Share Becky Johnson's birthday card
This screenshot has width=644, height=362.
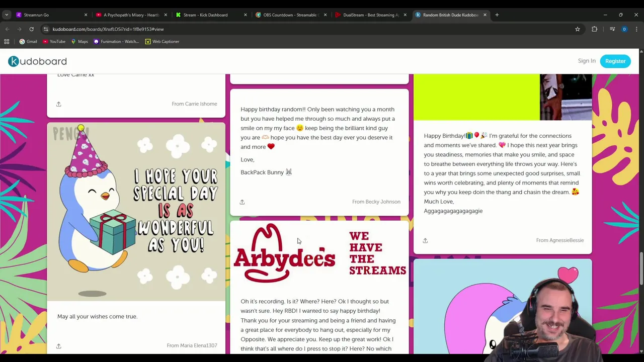pos(242,202)
